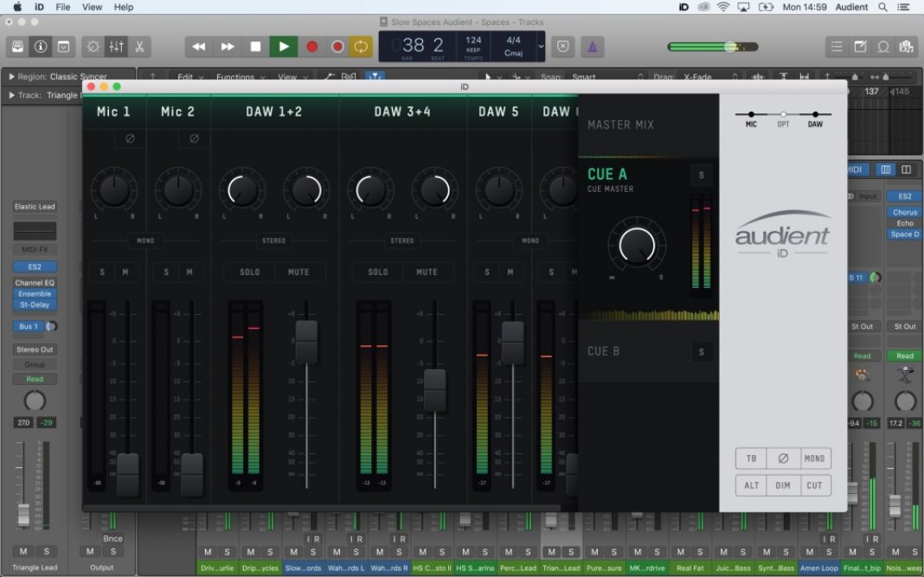
Task: Mute the DAW 3+4 channel
Action: (x=427, y=272)
